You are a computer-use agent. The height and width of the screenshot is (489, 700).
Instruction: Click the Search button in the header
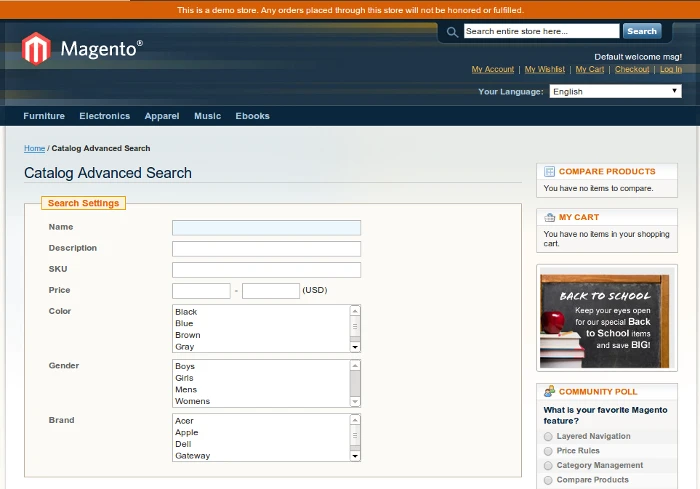pyautogui.click(x=642, y=31)
